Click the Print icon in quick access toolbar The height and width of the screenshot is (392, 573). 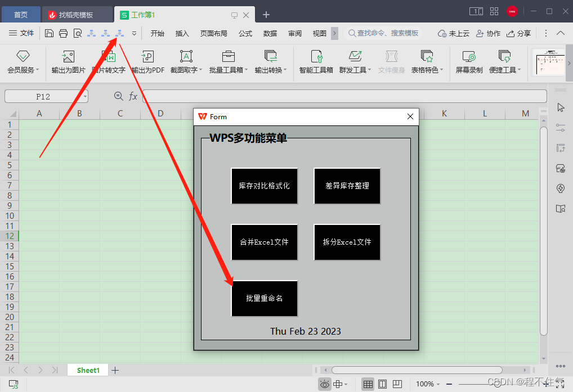tap(63, 33)
